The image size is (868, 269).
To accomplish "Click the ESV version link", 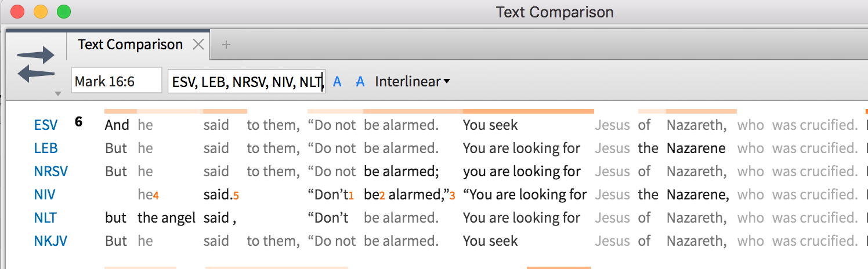I will pyautogui.click(x=46, y=125).
